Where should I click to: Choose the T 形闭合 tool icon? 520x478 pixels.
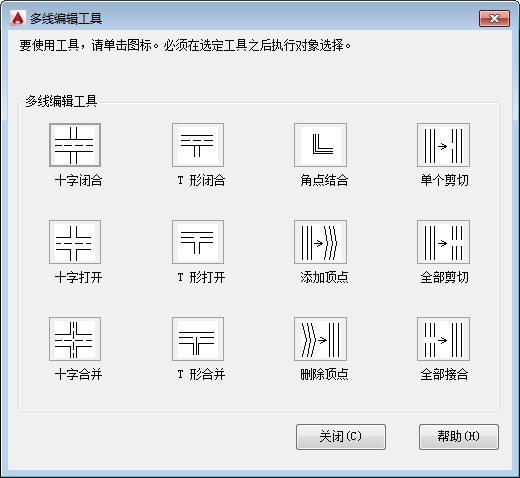[198, 145]
